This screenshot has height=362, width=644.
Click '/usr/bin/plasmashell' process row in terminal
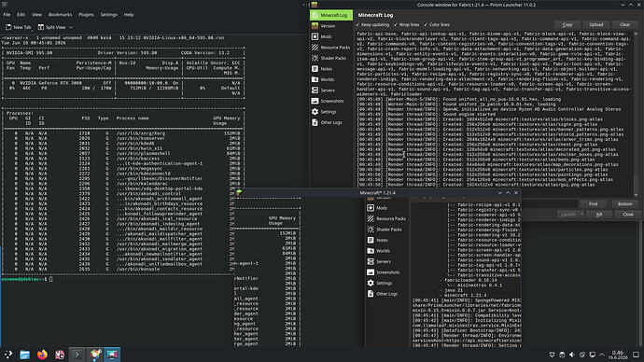click(x=123, y=154)
